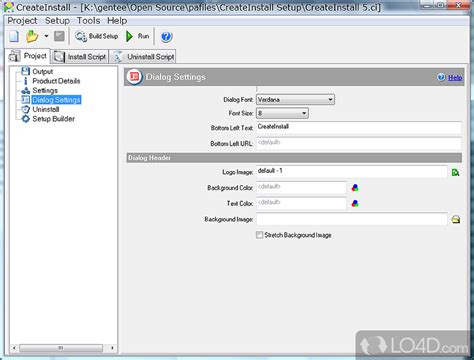This screenshot has width=474, height=360.
Task: Select Output in the project tree
Action: point(42,71)
